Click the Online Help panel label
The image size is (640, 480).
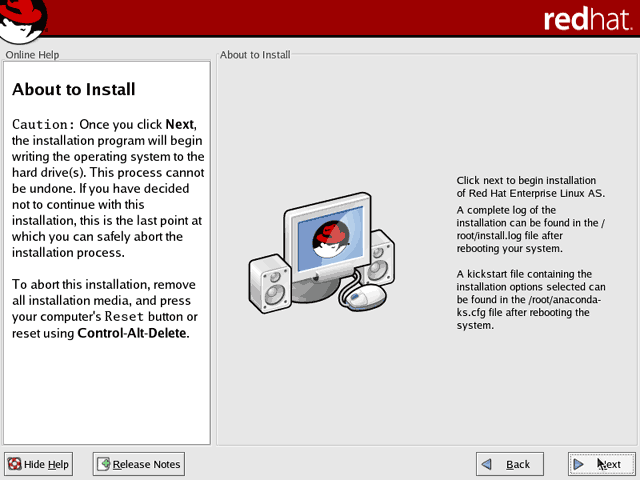click(x=32, y=55)
